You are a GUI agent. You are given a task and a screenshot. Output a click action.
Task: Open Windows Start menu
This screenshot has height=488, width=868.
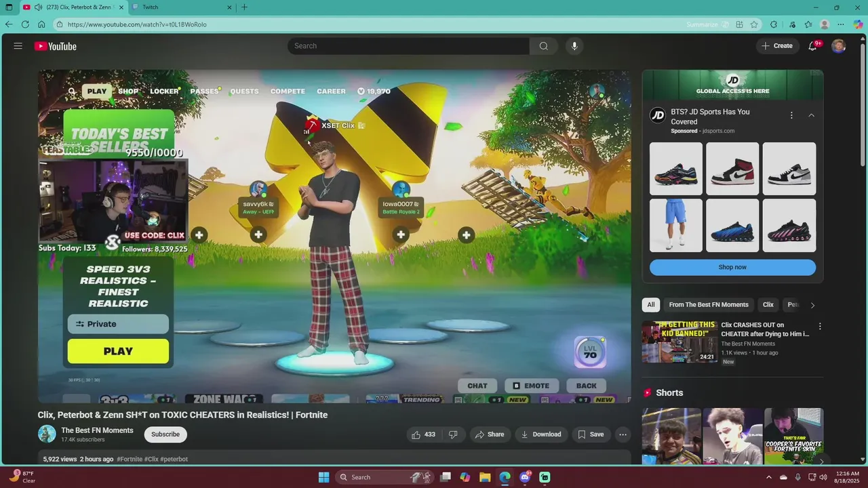coord(323,477)
